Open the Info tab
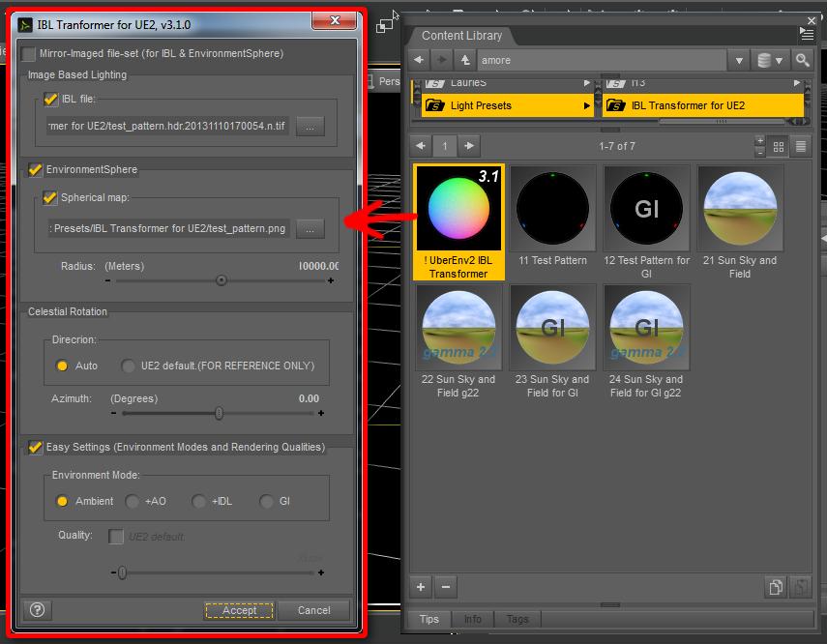The width and height of the screenshot is (827, 644). click(473, 619)
